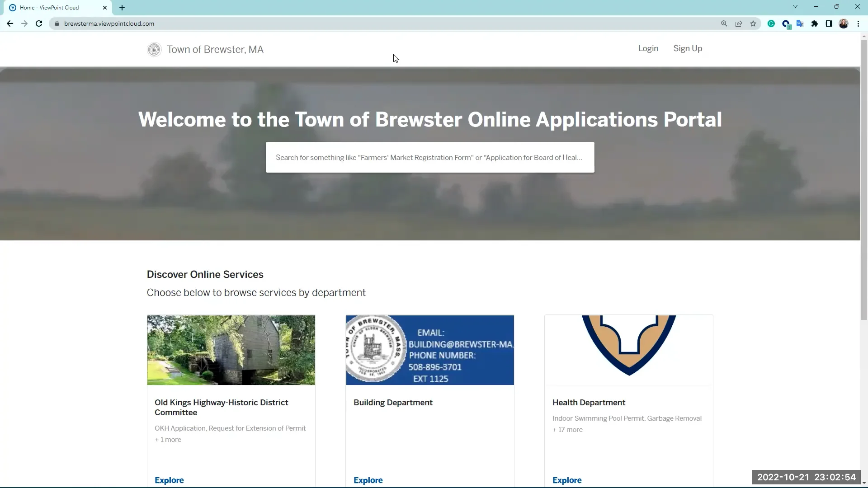Expand the tab search chevron

(x=795, y=7)
